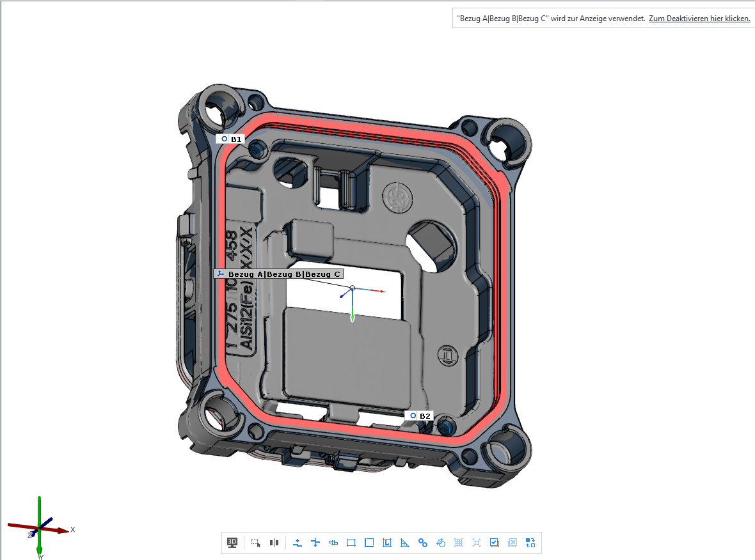
Task: Click the two linked circles icon
Action: click(x=423, y=543)
